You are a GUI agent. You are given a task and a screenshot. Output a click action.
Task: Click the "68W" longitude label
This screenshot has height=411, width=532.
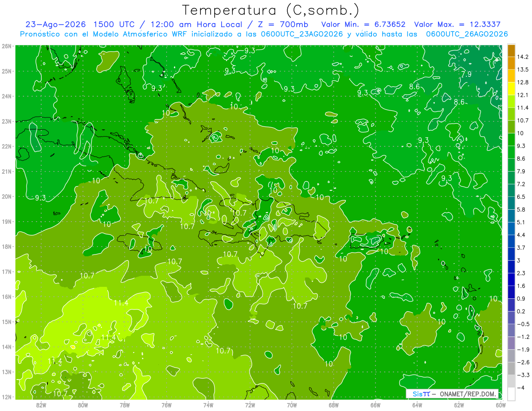334,405
